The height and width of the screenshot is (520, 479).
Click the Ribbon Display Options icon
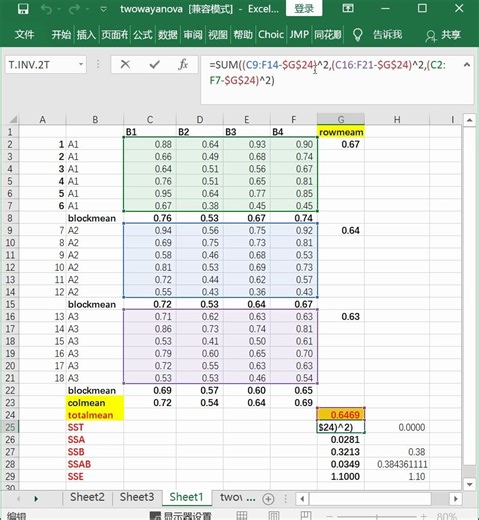click(348, 8)
